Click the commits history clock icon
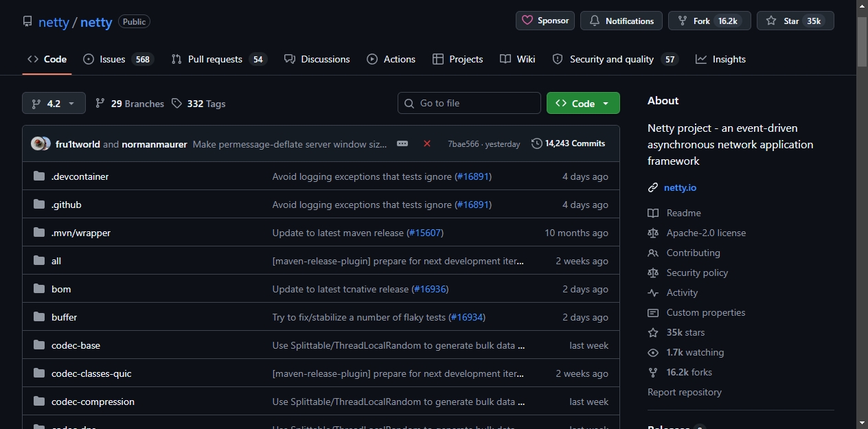Screen dimensions: 868x429 pos(537,143)
